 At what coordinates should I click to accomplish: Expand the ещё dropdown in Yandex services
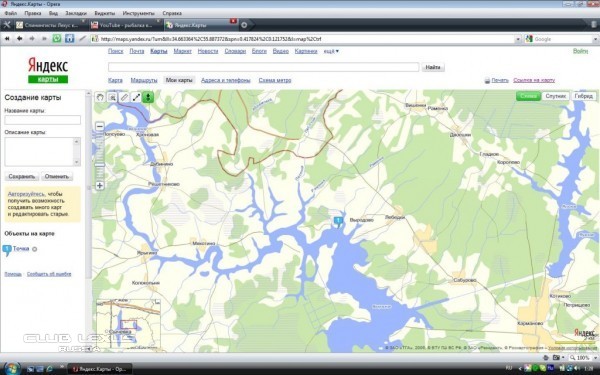pyautogui.click(x=331, y=51)
